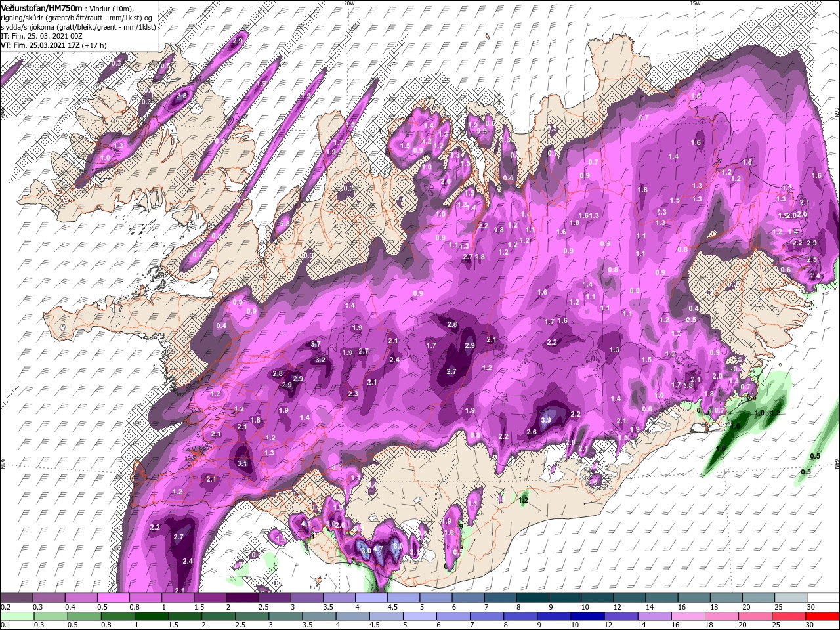Screen dimensions: 840x630
Task: Click the '0.2' label at start of purple legend
Action: (5, 607)
